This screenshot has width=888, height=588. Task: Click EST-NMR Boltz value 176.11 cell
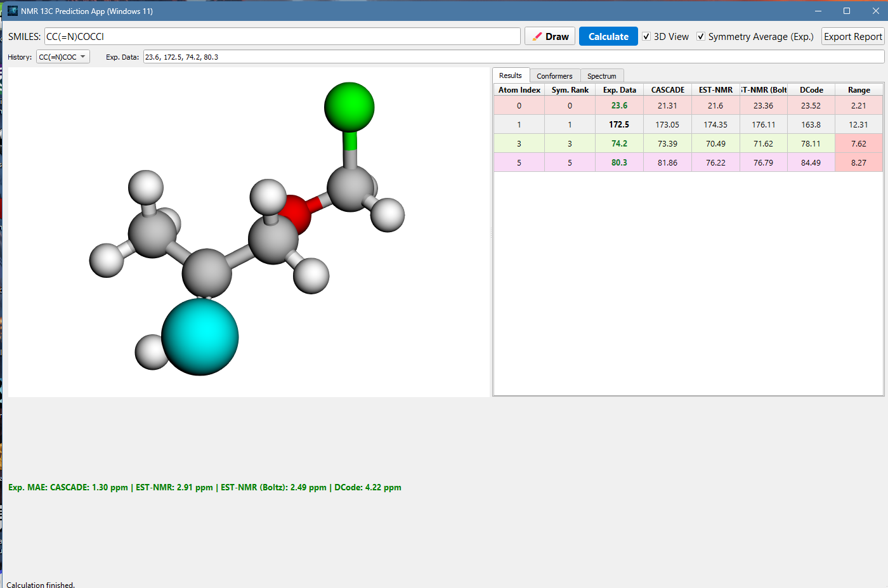point(763,125)
